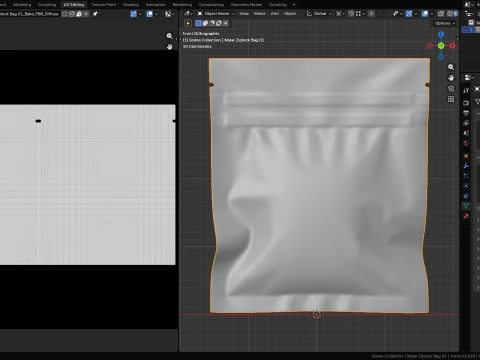Open the snapping options dropdown
Screen dimensions: 480x360
360,14
